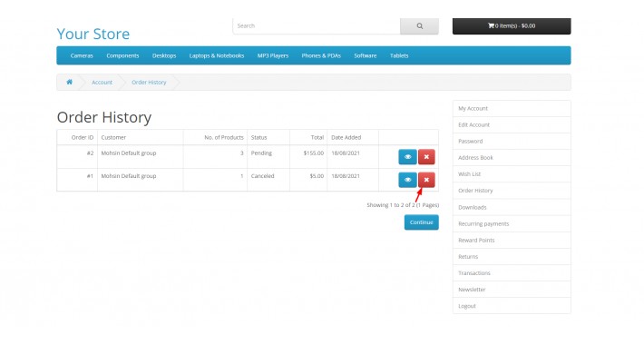This screenshot has width=644, height=345.
Task: Open Transactions in sidebar
Action: tap(512, 273)
